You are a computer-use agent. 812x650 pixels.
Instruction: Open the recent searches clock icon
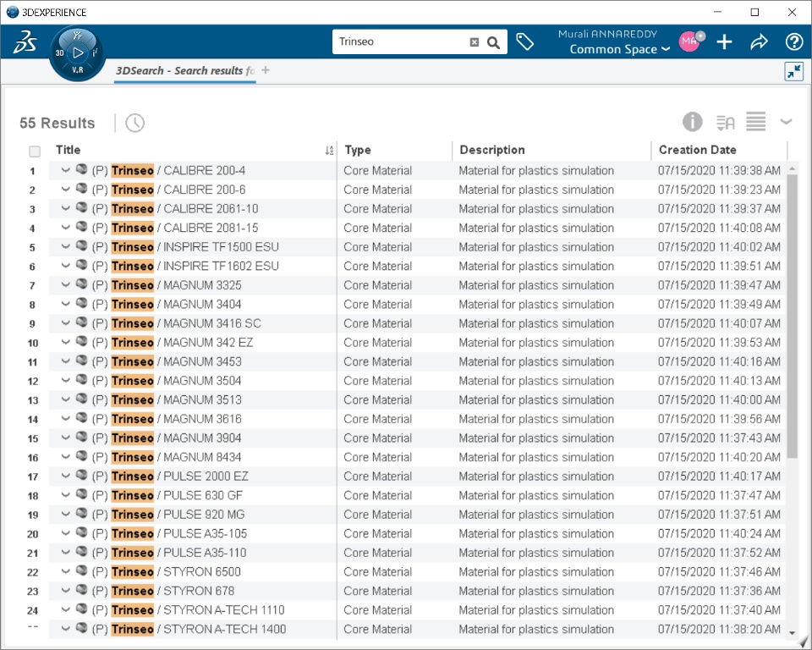point(134,123)
